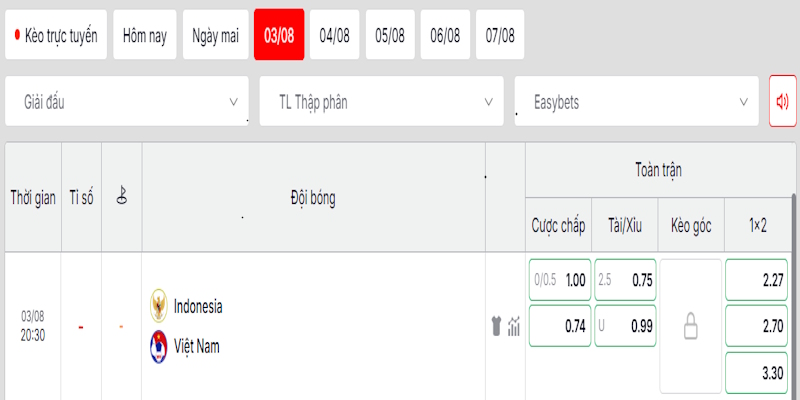
Task: Pick handicap odds 0/0.5 1.00
Action: coord(560,280)
